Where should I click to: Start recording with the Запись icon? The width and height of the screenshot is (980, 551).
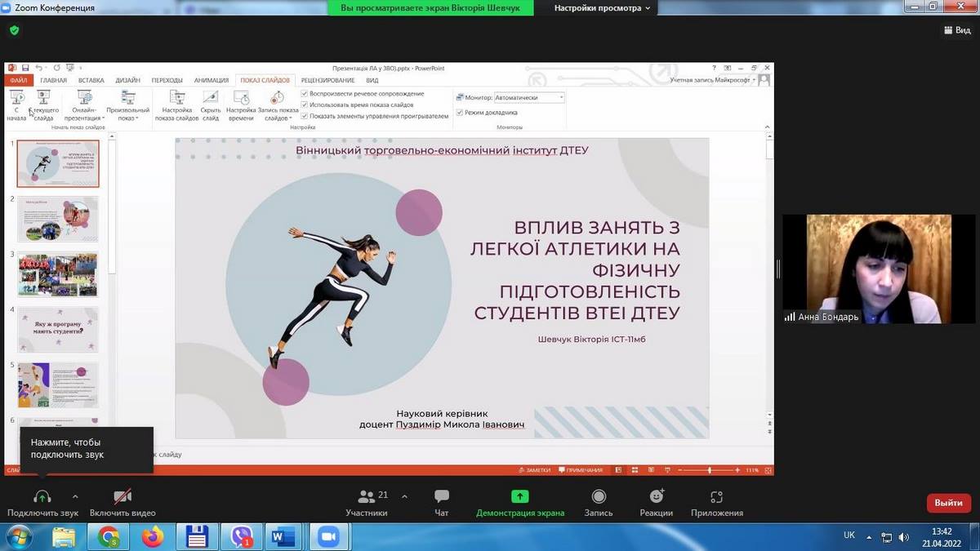599,497
